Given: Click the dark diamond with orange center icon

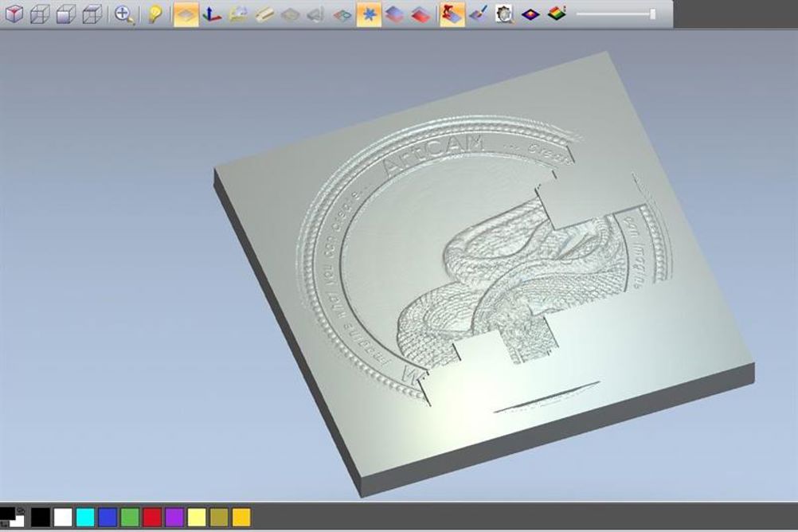Looking at the screenshot, I should click(x=530, y=14).
